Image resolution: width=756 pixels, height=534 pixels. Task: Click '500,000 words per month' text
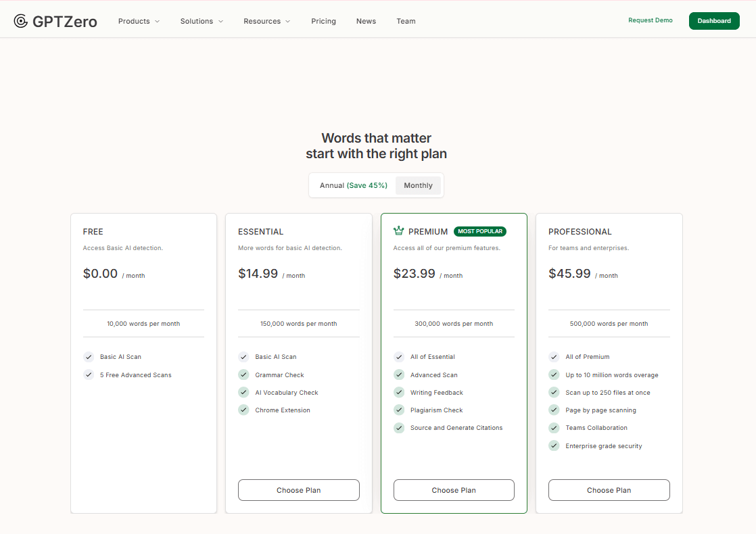pyautogui.click(x=609, y=324)
